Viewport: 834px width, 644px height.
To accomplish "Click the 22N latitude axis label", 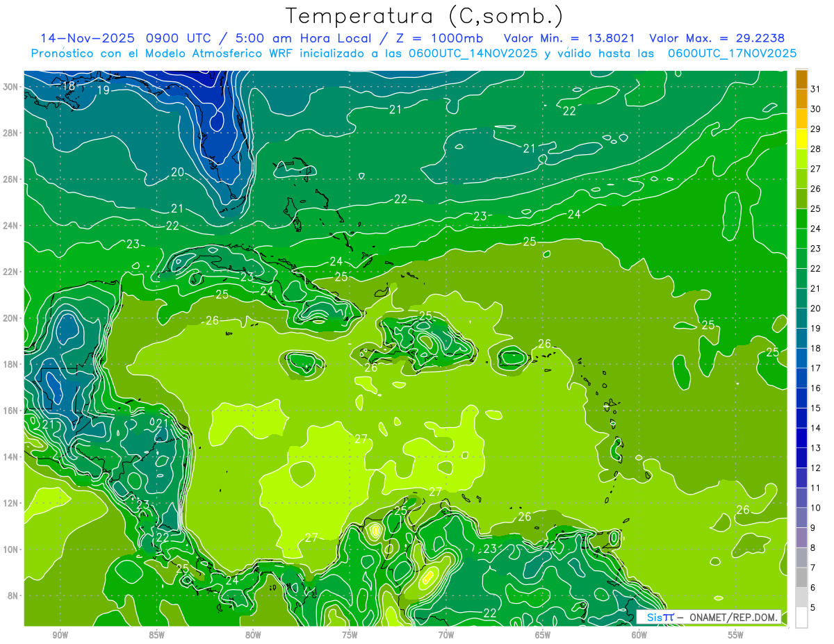I will coord(11,272).
